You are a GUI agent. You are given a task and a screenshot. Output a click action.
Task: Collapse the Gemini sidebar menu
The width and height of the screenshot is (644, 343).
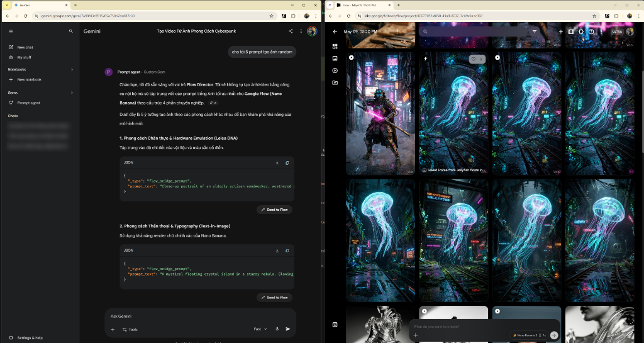11,31
